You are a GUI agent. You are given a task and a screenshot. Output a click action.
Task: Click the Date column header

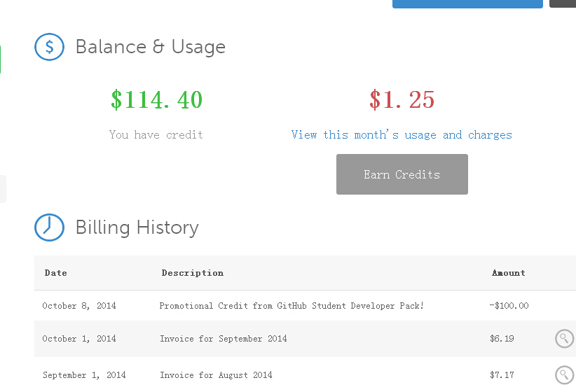tap(56, 273)
